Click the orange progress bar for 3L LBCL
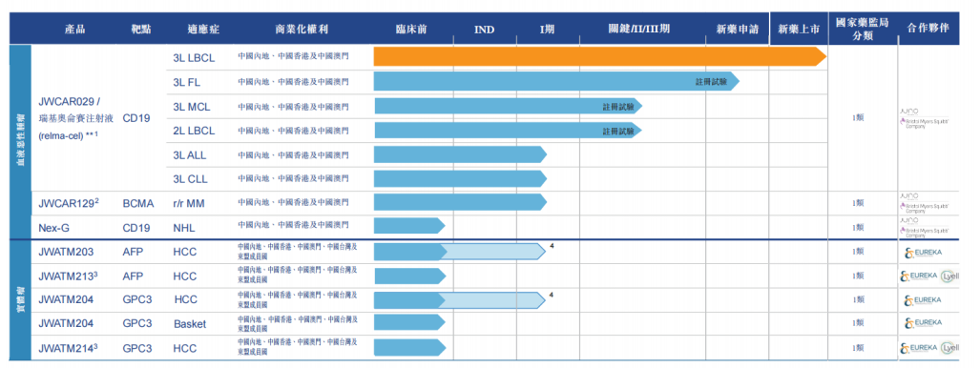980x368 pixels. (600, 57)
